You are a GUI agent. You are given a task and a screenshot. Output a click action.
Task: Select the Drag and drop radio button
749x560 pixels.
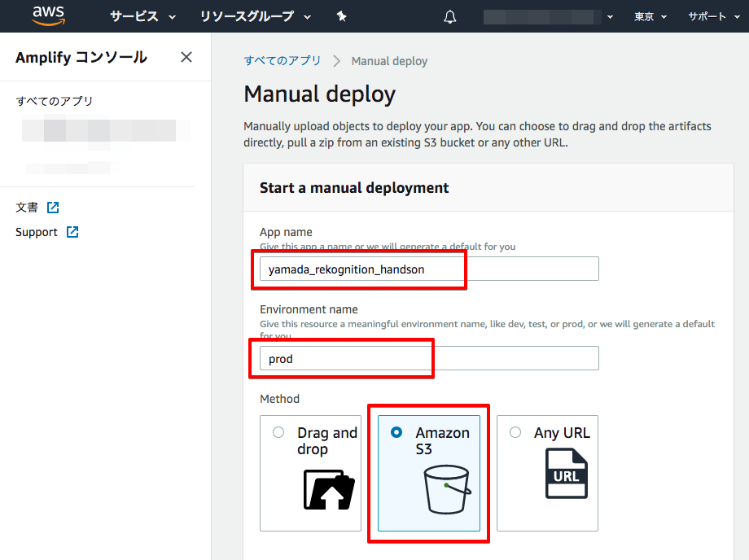point(278,432)
